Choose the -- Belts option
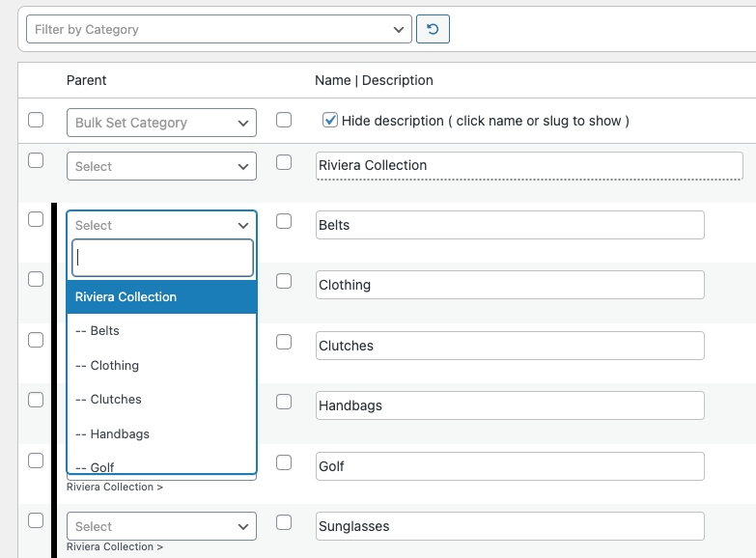 tap(161, 331)
